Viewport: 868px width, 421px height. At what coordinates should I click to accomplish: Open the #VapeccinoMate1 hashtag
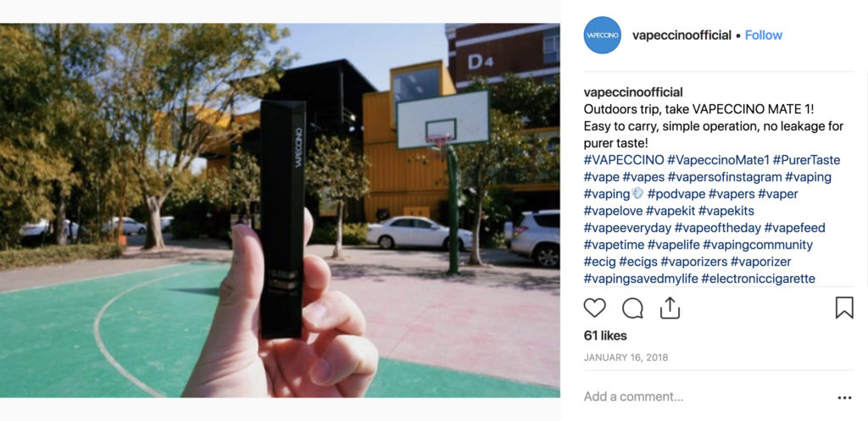click(x=719, y=160)
